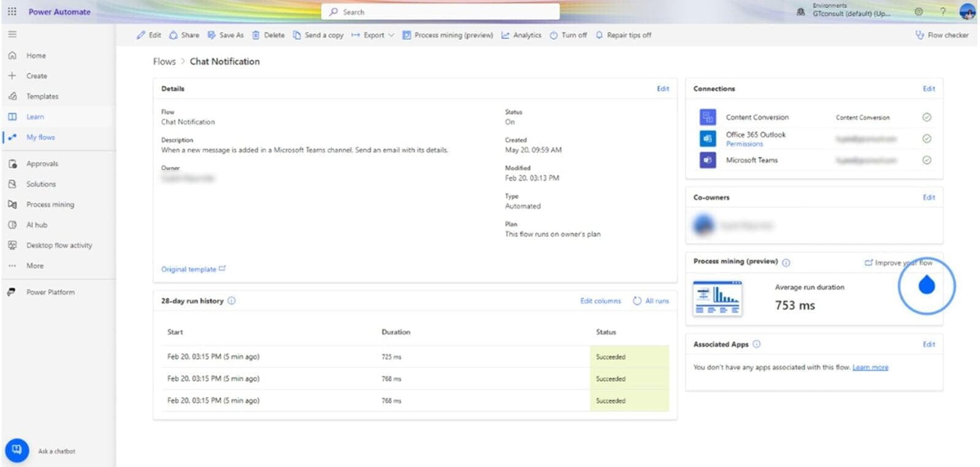Open the help question mark icon

943,12
